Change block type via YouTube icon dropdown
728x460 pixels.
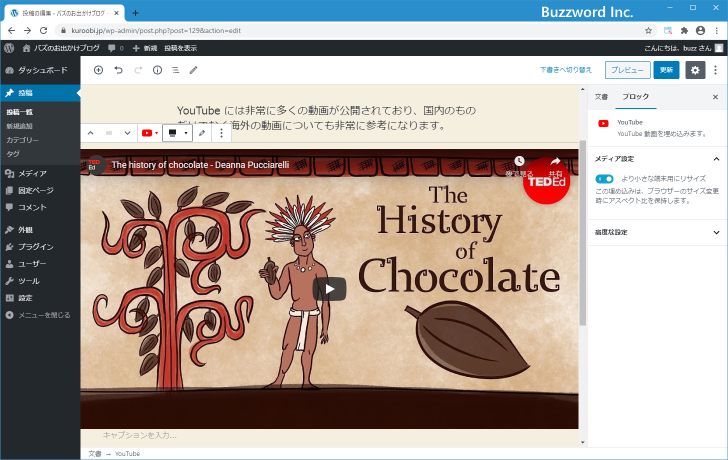[x=150, y=133]
